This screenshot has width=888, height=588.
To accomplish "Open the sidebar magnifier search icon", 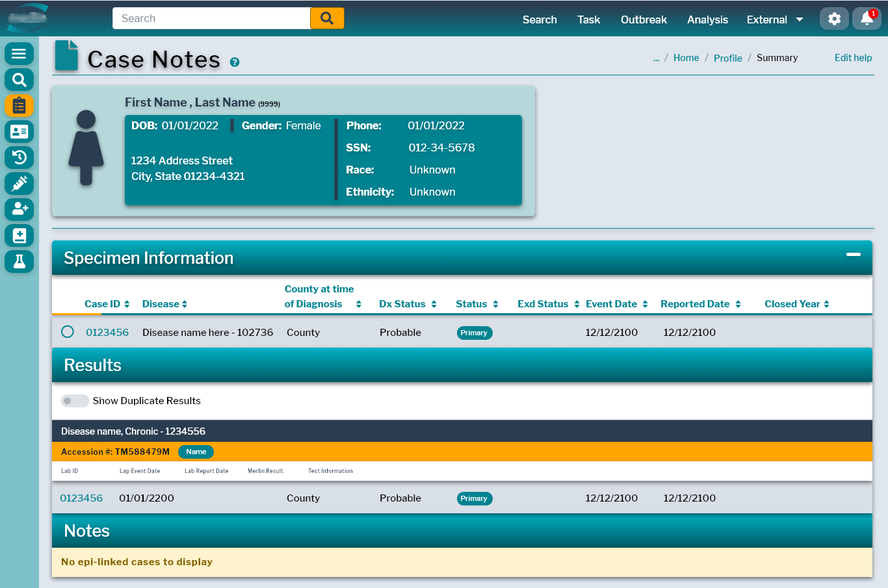I will [19, 79].
